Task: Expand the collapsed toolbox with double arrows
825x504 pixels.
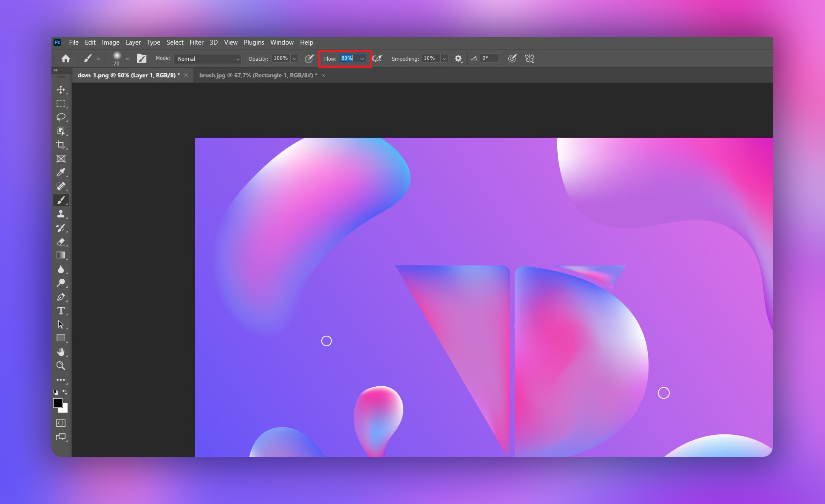Action: point(56,71)
